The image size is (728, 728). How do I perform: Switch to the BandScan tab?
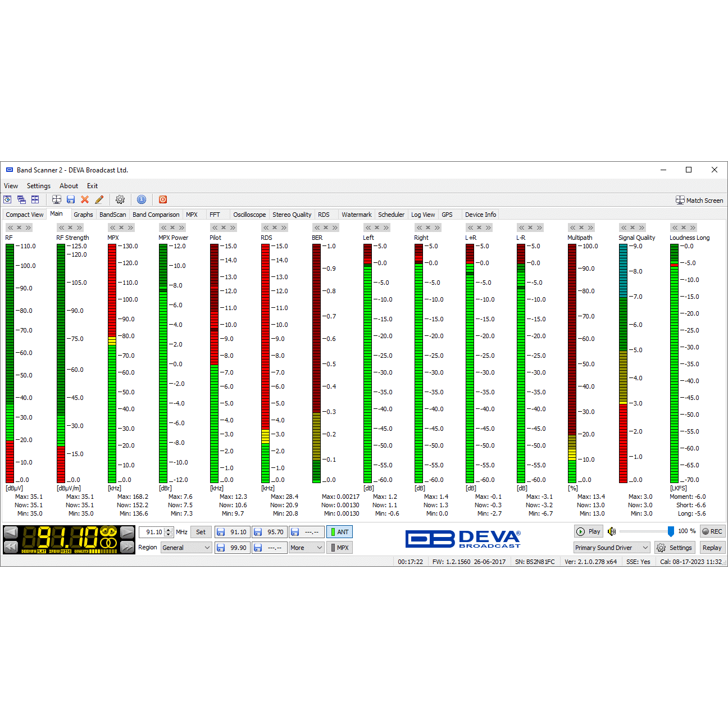click(x=112, y=215)
